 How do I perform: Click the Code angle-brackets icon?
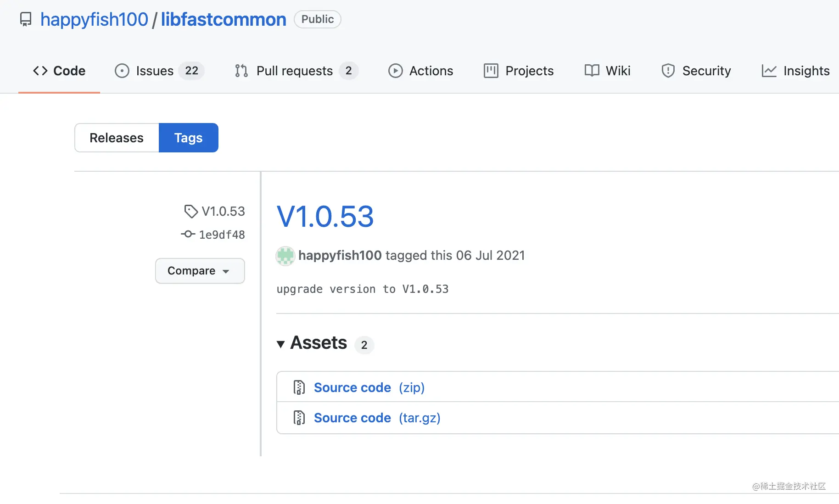(40, 71)
